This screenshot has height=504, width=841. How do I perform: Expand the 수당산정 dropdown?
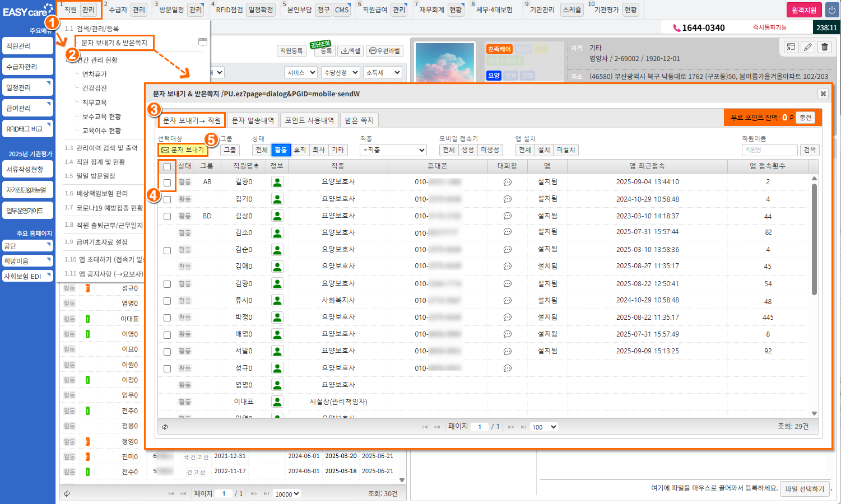pyautogui.click(x=341, y=72)
